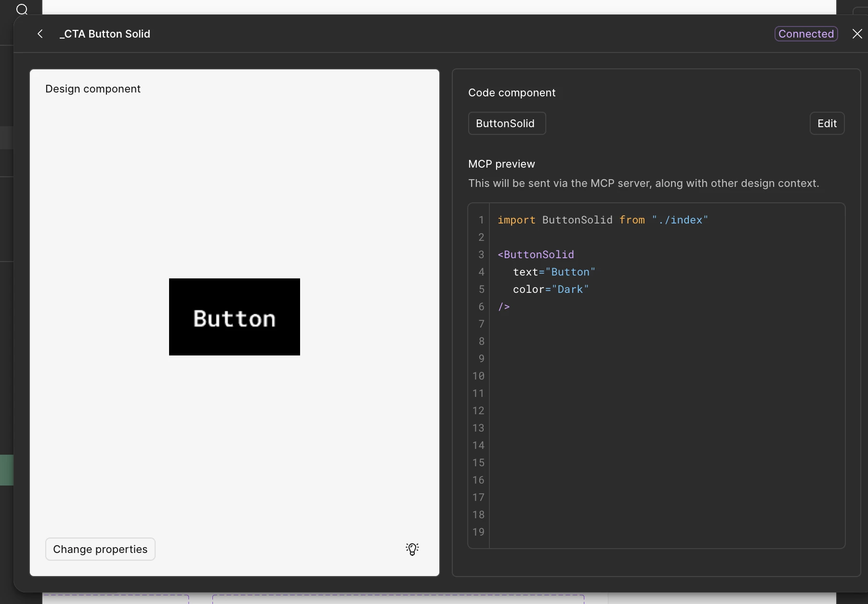868x604 pixels.
Task: Click line number 19 in code gutter
Action: coord(478,532)
